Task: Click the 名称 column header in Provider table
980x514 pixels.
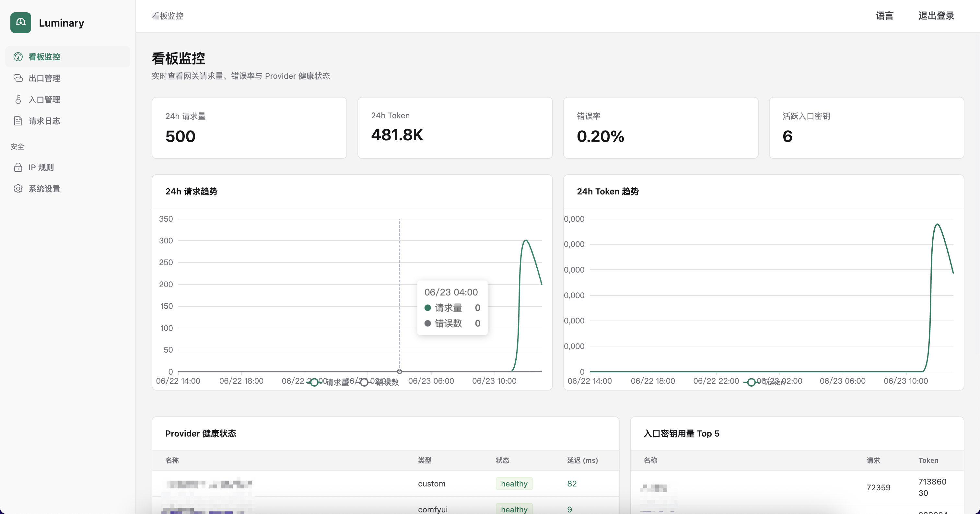Action: (172, 460)
